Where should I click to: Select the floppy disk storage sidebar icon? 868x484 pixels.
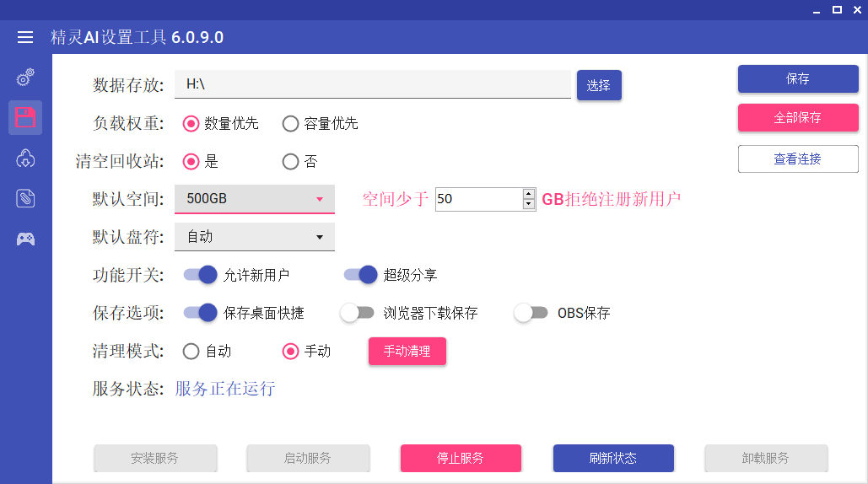click(x=25, y=117)
